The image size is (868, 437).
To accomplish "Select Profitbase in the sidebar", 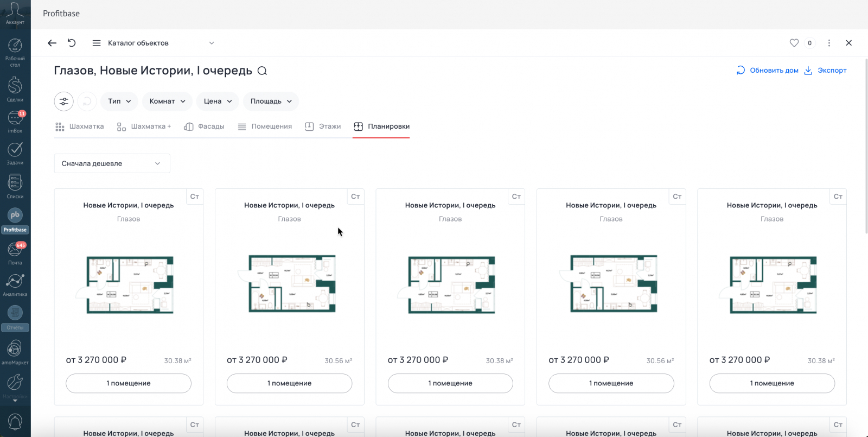I will [15, 220].
